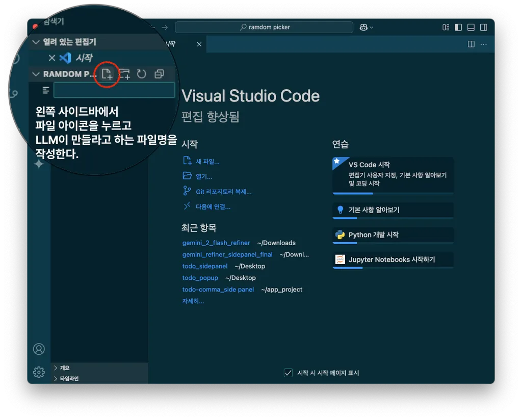Toggle the secondary side bar

pos(484,28)
